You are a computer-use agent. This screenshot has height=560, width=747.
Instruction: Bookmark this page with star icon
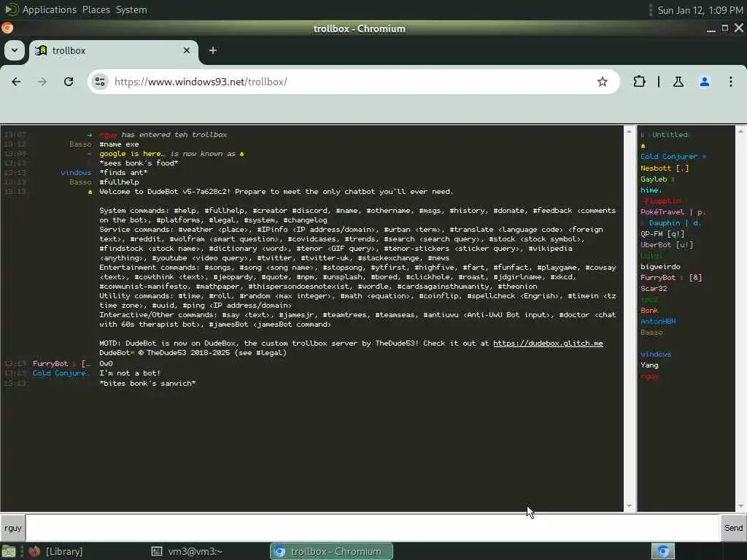pos(602,82)
